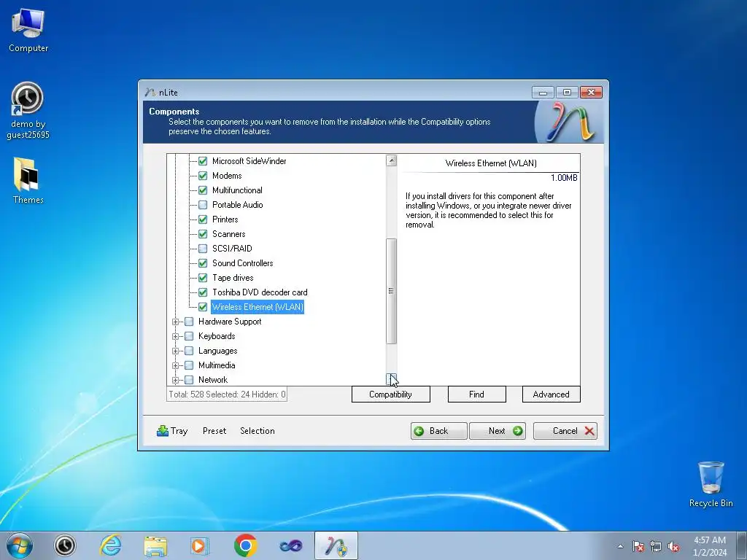
Task: Expand the Languages tree node
Action: tap(175, 351)
